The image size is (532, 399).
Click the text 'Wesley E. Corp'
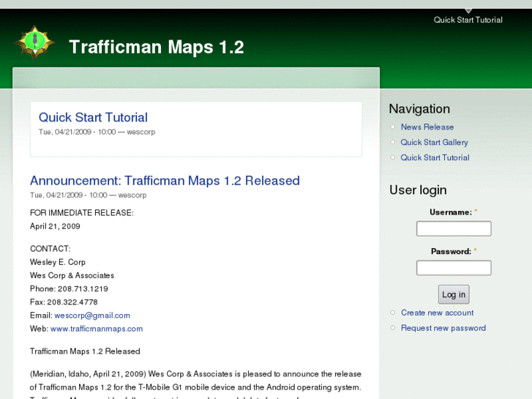pos(58,262)
